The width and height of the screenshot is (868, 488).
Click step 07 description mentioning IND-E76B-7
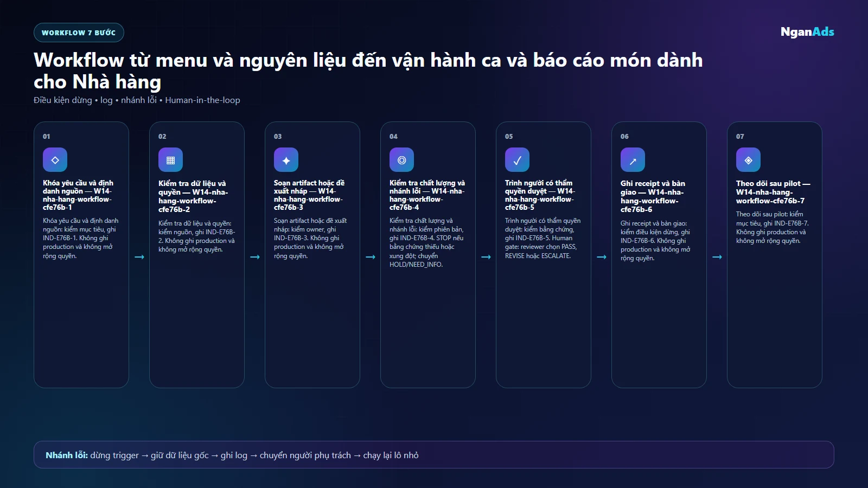773,228
